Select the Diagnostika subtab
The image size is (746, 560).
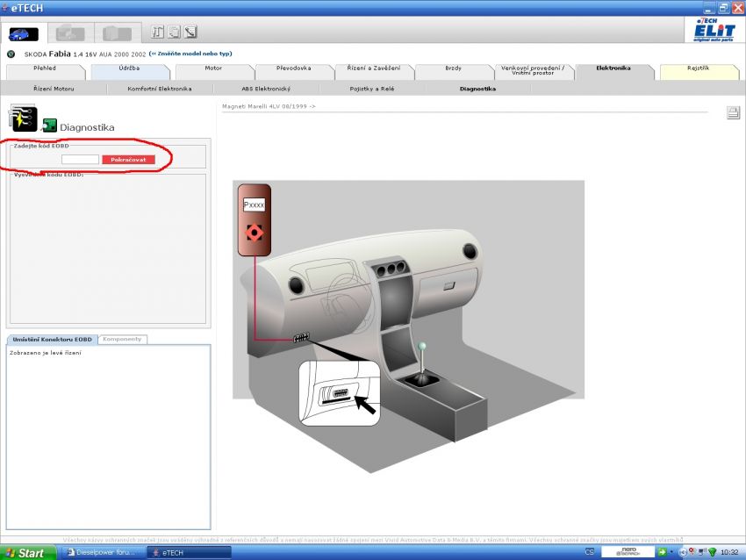[x=478, y=89]
